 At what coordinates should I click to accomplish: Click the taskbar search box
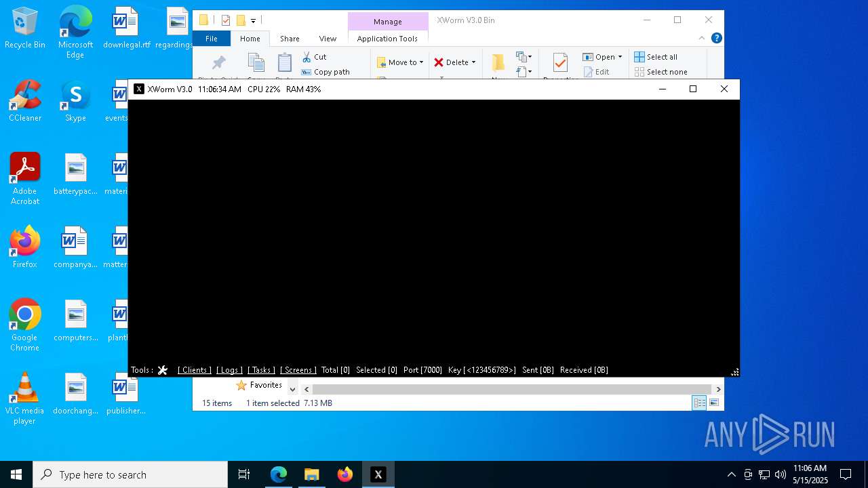point(130,474)
